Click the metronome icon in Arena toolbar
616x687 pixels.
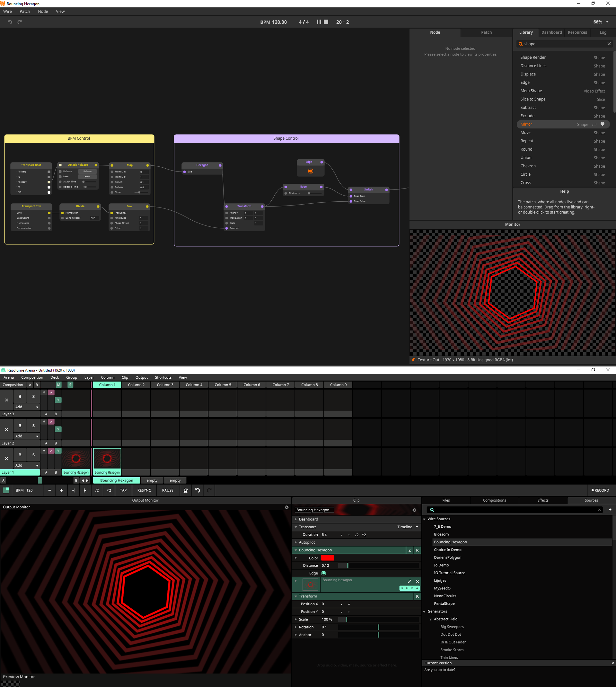pyautogui.click(x=186, y=490)
